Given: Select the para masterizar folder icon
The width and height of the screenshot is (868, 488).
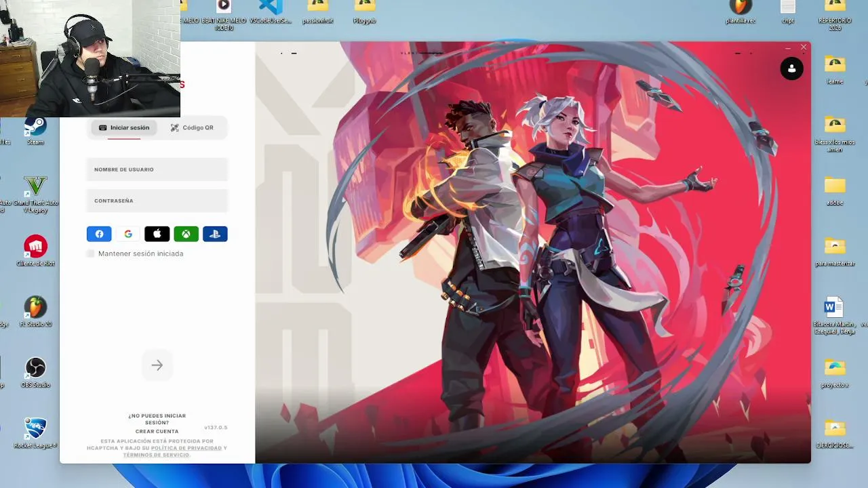Looking at the screenshot, I should [x=835, y=252].
